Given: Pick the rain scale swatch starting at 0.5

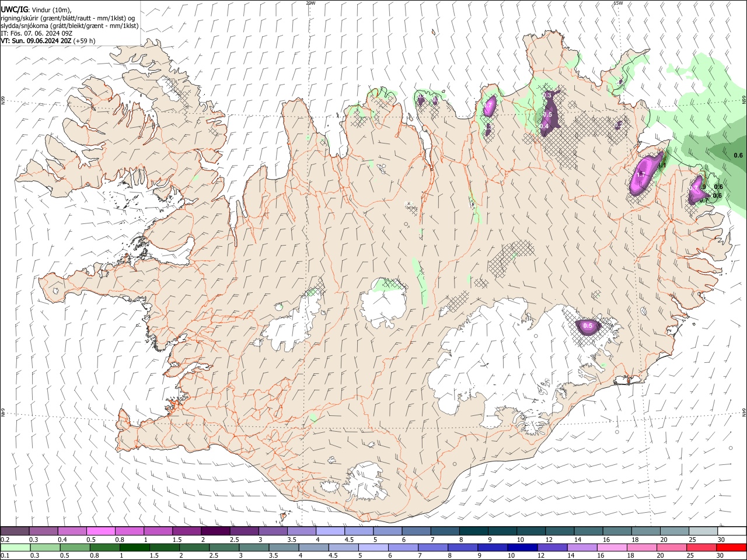Looking at the screenshot, I should point(75,547).
